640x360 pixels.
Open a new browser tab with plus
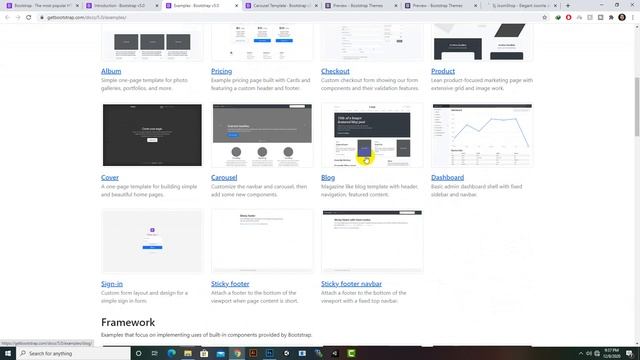pyautogui.click(x=568, y=6)
